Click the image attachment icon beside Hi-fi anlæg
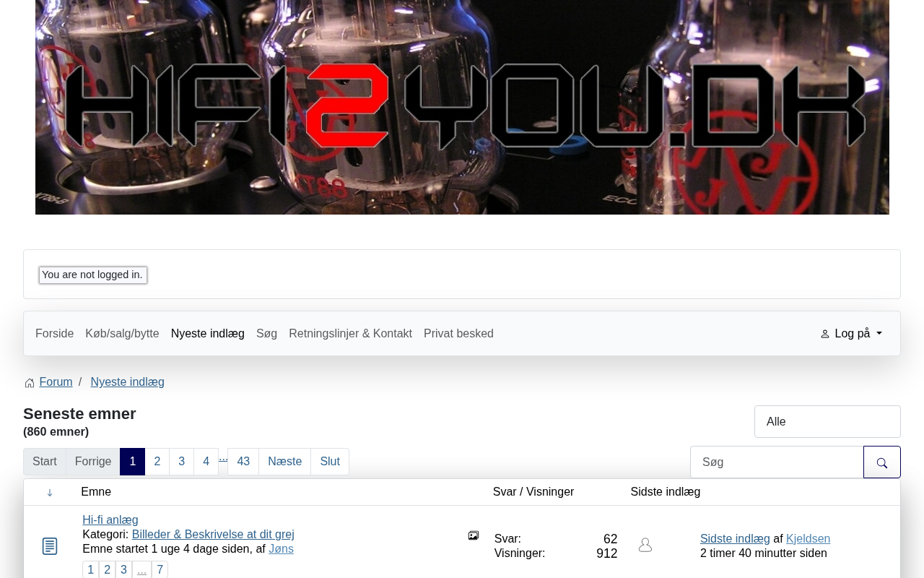924x578 pixels. click(474, 535)
